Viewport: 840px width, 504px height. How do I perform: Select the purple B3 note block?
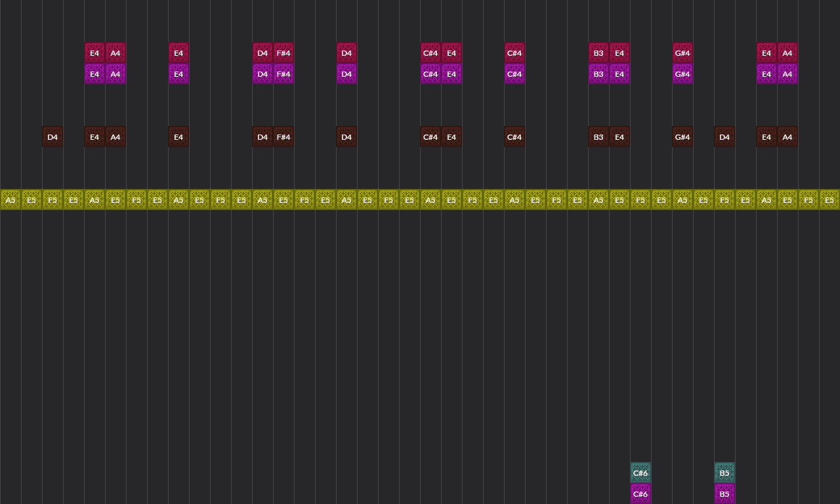[598, 73]
